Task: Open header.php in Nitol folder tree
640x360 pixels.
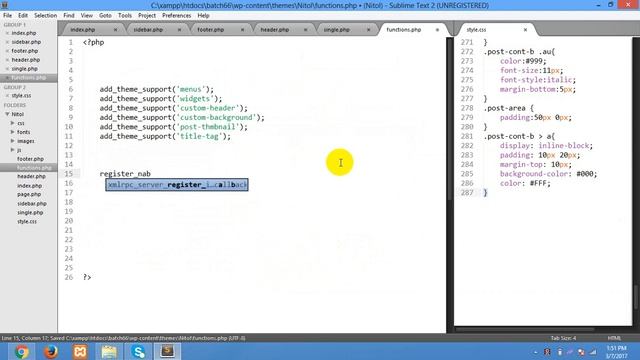Action: 31,176
